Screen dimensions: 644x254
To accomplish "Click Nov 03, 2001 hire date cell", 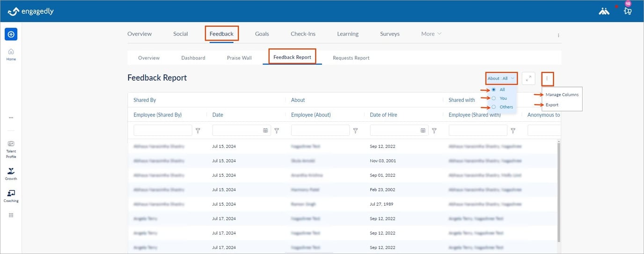I will pos(382,161).
